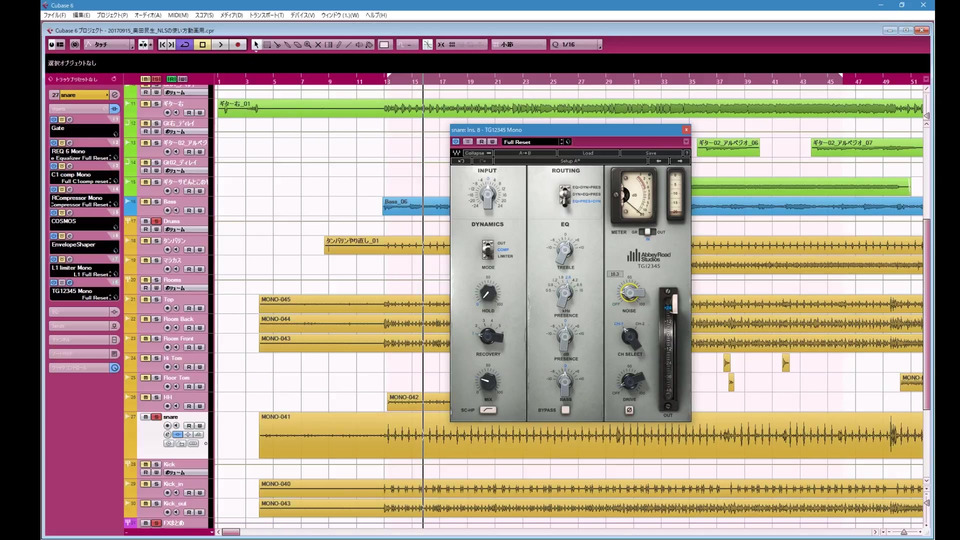Screen dimensions: 960x540
Task: Click the METER GR/IN/OUT selector switch
Action: click(647, 232)
